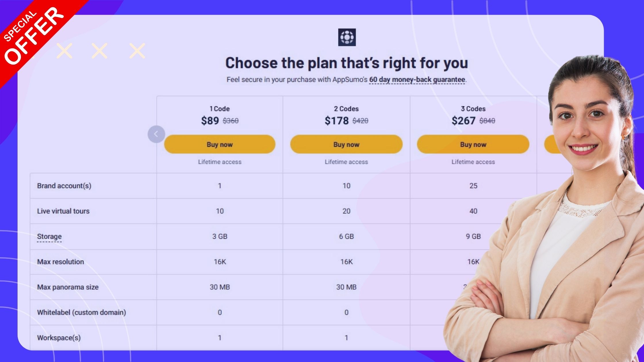Click the Live virtual tours row label
This screenshot has height=362, width=644.
point(63,211)
